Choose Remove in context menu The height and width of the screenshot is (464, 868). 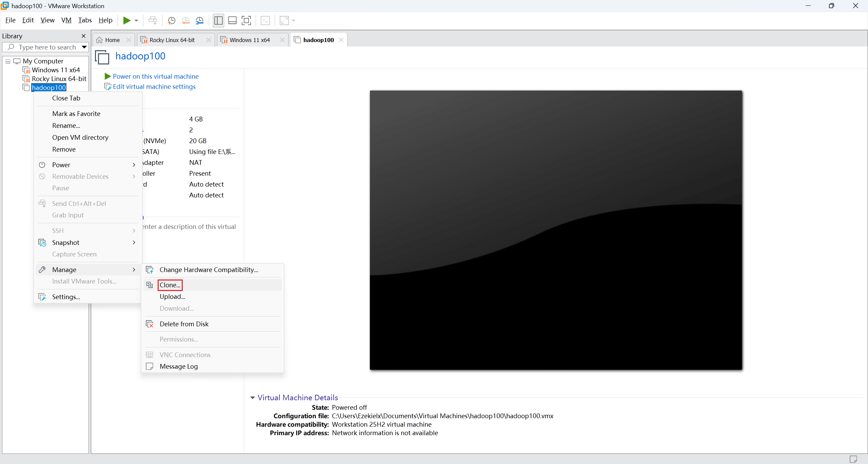[88, 150]
